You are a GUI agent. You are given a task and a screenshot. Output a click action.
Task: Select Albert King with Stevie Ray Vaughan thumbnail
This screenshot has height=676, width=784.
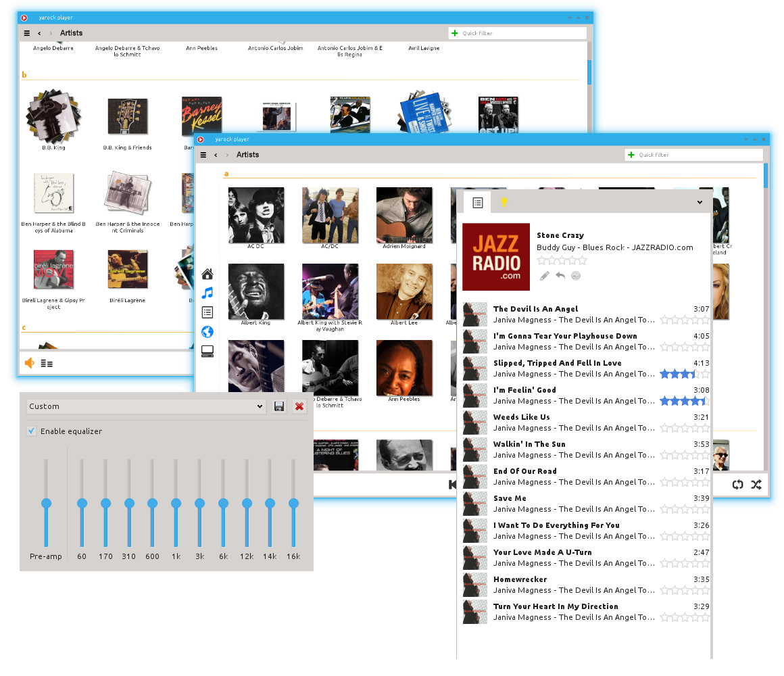[330, 292]
